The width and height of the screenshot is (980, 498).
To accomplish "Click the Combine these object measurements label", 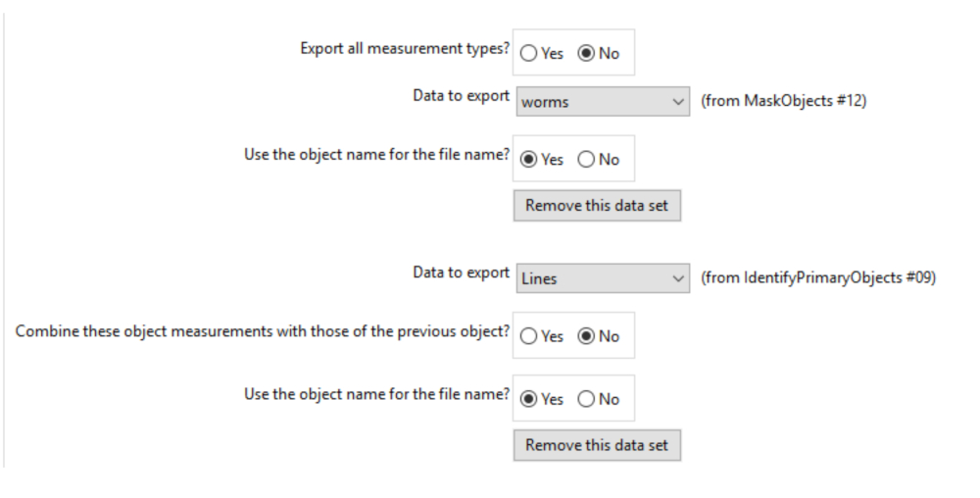I will tap(263, 331).
